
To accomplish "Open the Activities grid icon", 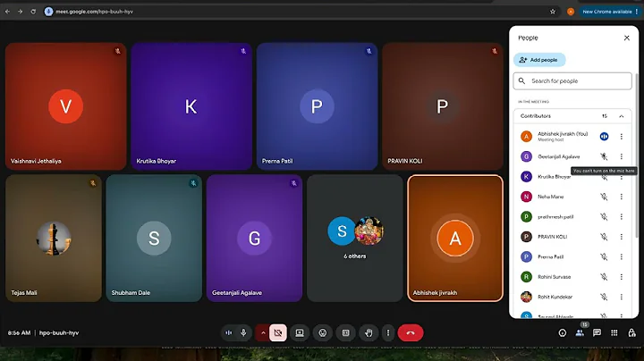I will 614,333.
